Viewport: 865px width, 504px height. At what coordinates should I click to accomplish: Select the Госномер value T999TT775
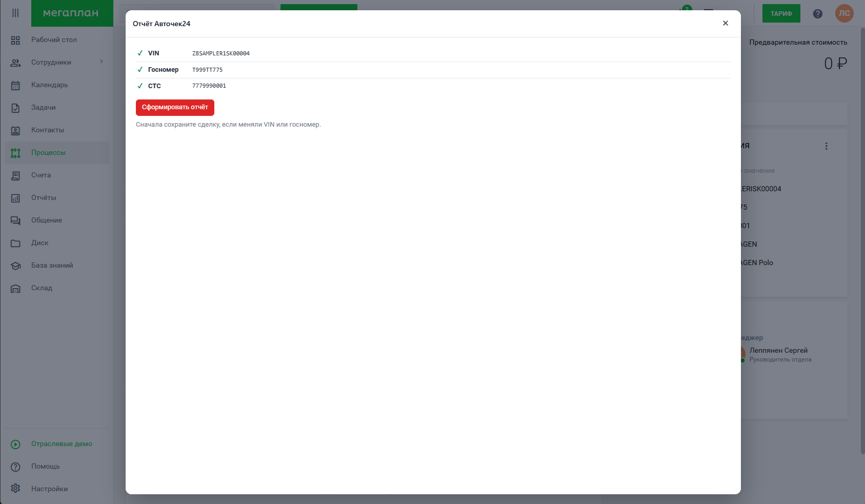(208, 70)
